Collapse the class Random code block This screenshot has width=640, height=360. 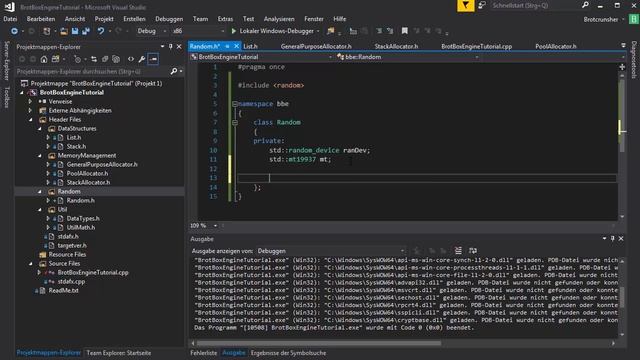(235, 122)
